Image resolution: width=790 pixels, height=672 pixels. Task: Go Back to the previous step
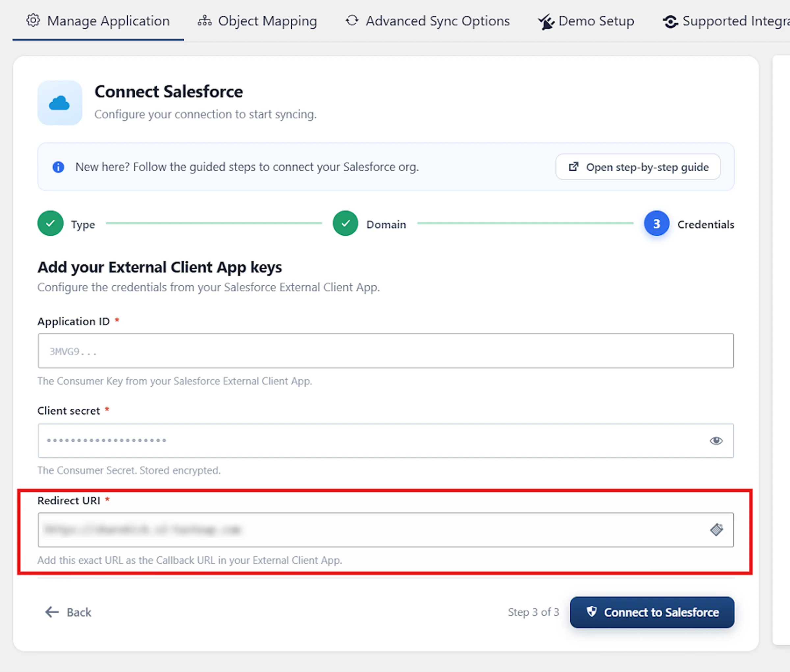click(x=68, y=612)
